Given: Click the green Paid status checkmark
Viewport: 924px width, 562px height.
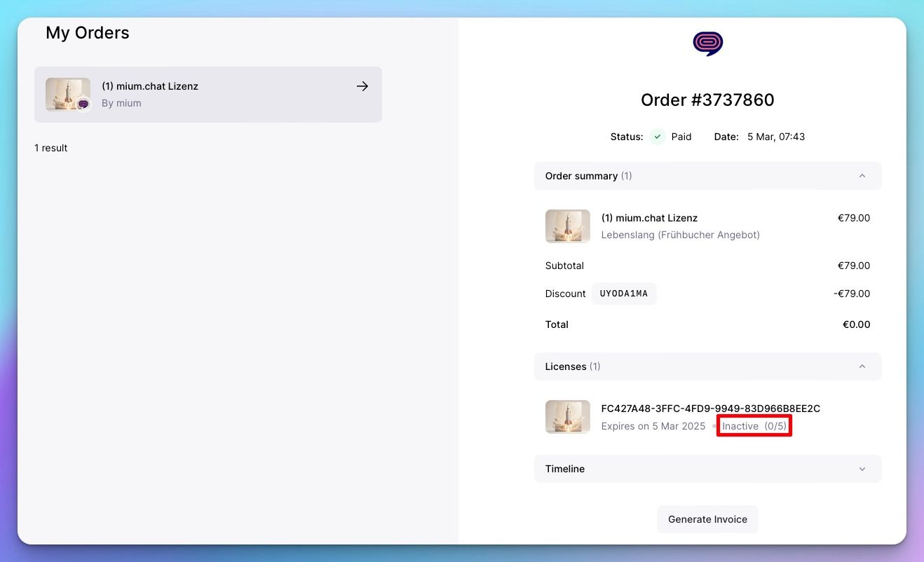Looking at the screenshot, I should tap(657, 137).
